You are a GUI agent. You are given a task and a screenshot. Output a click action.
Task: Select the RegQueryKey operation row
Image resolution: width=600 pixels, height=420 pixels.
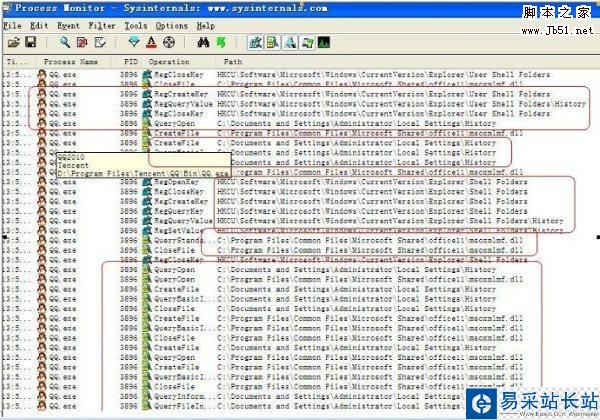click(x=300, y=211)
